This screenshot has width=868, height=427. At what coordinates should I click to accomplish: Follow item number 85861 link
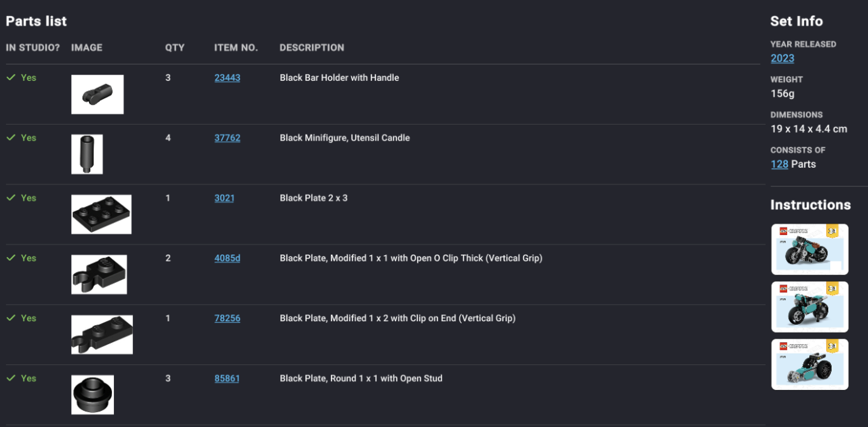tap(227, 378)
